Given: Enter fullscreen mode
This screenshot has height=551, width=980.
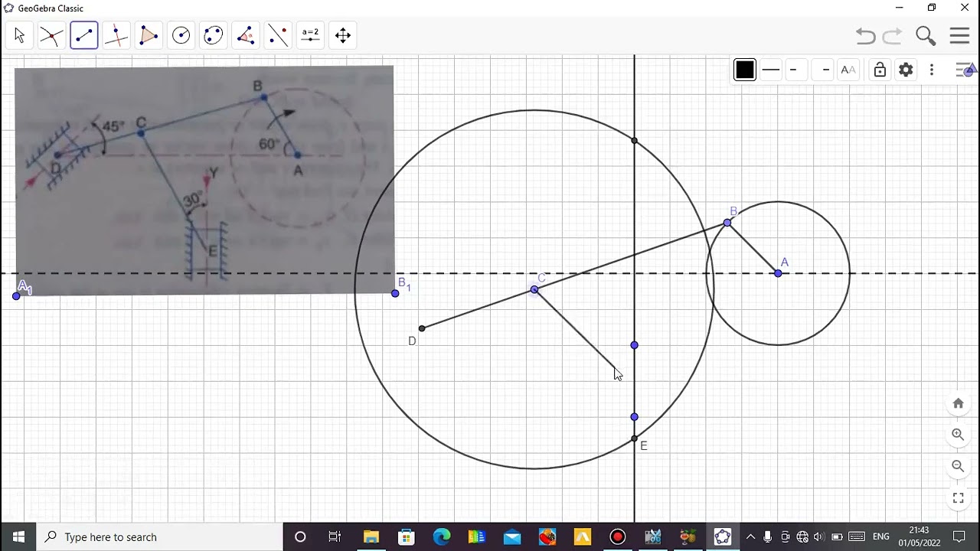Looking at the screenshot, I should click(958, 497).
